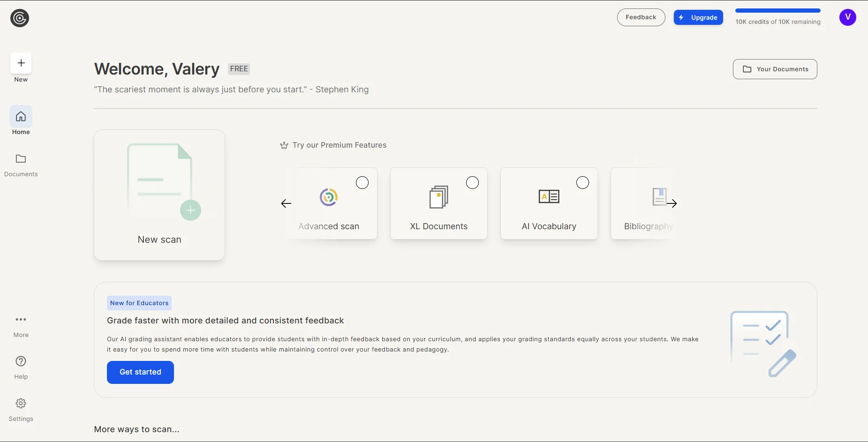The width and height of the screenshot is (868, 442).
Task: Click the Advanced scan feature icon
Action: pos(329,197)
